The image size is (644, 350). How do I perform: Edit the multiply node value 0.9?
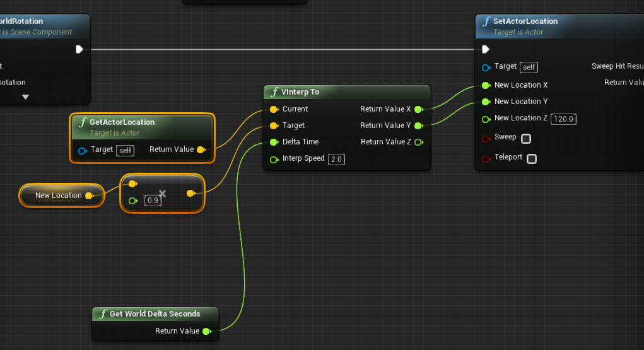[153, 201]
